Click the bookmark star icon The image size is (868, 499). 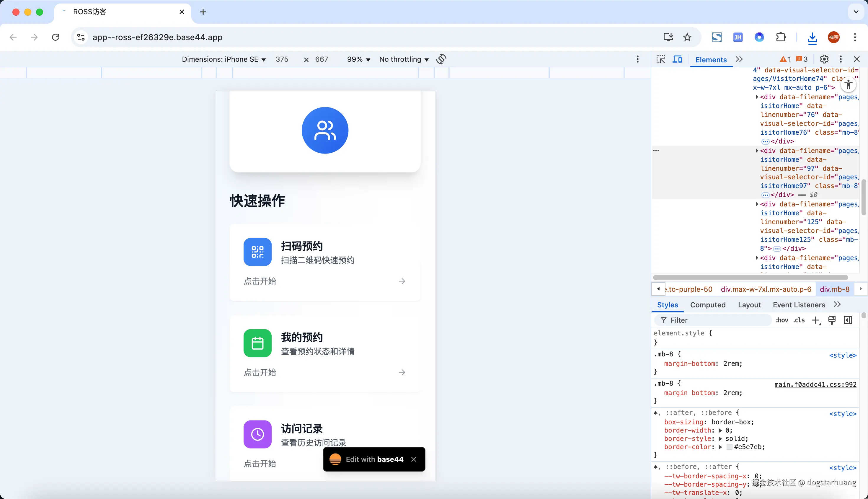pos(687,37)
